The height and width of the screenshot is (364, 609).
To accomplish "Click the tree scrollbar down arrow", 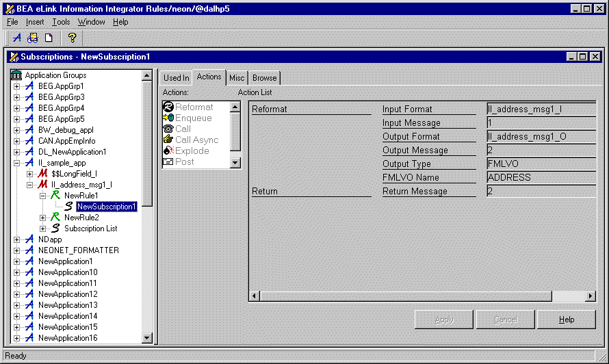I will point(147,337).
